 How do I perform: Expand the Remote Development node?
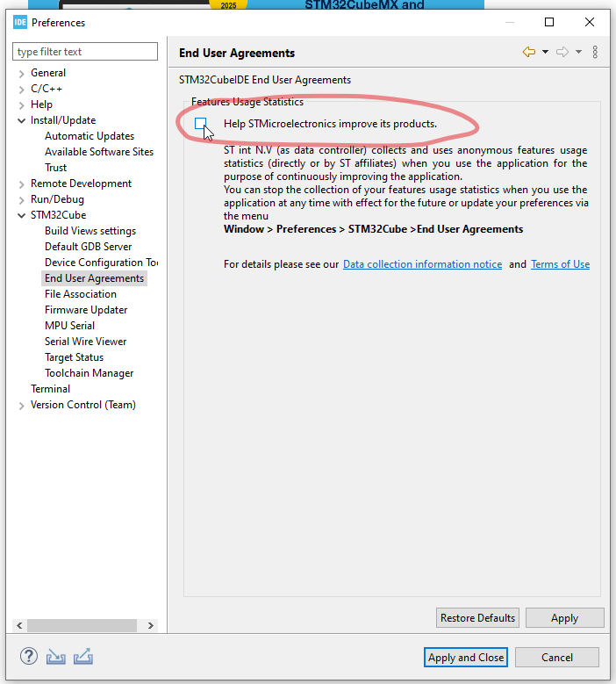21,184
